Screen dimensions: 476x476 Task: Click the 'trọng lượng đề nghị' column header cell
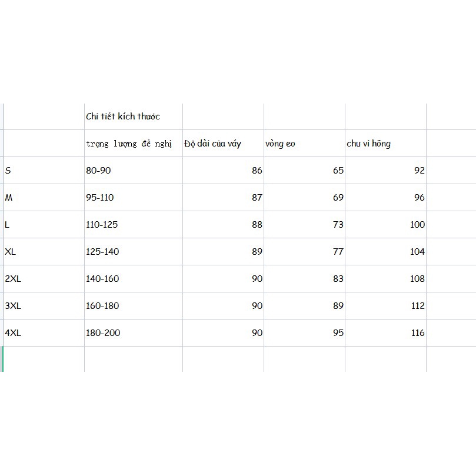point(134,144)
